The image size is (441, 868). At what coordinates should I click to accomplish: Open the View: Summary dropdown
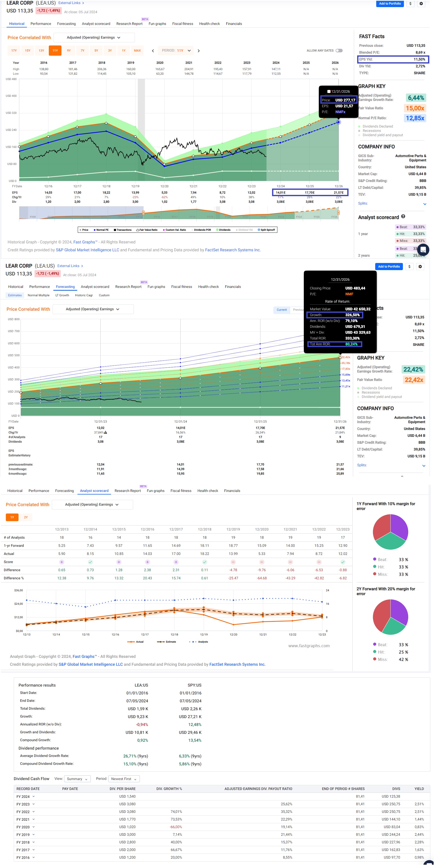[x=77, y=779]
